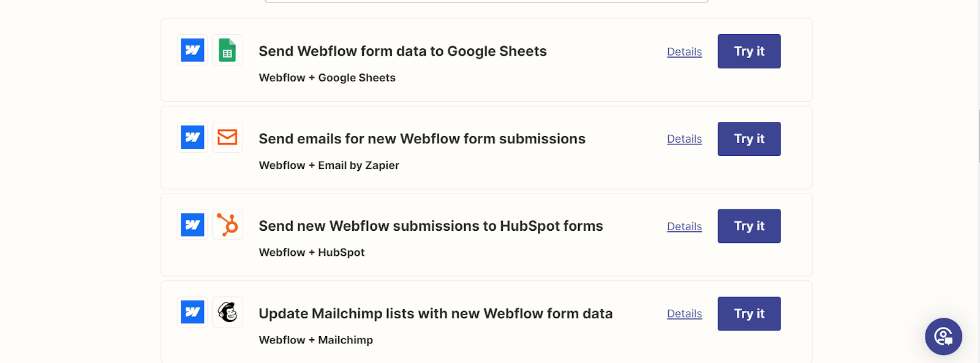The width and height of the screenshot is (980, 363).
Task: Open Details for Mailchimp lists zap
Action: (684, 313)
